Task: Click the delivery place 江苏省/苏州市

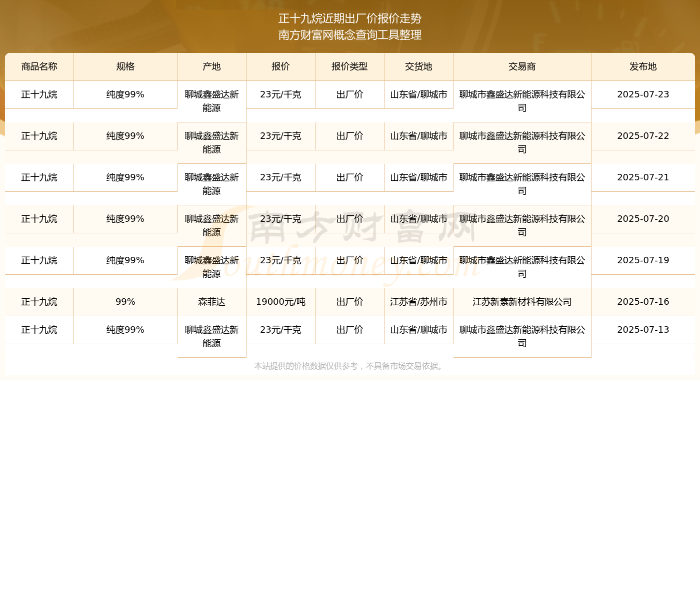Action: [x=419, y=302]
